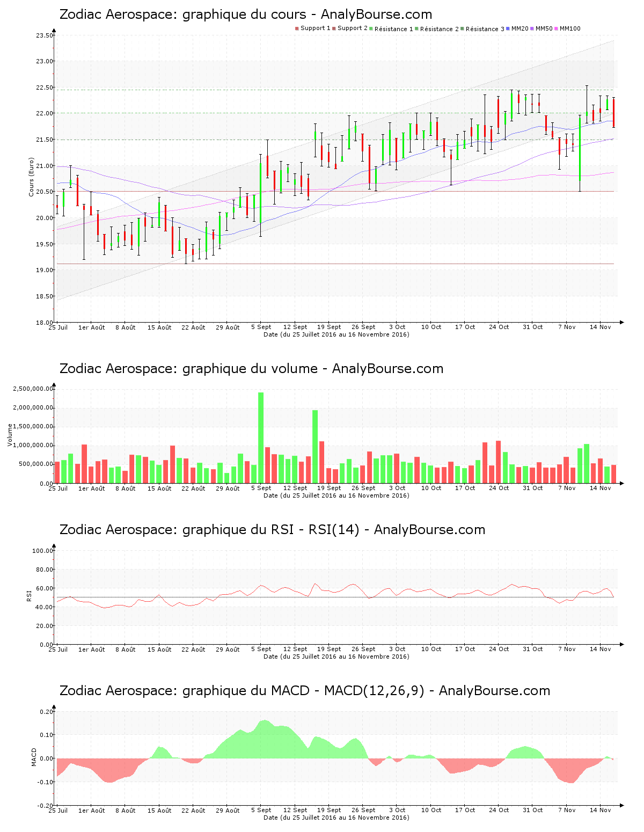Click '25 Juil' date on price chart
The width and height of the screenshot is (644, 832).
coord(58,327)
